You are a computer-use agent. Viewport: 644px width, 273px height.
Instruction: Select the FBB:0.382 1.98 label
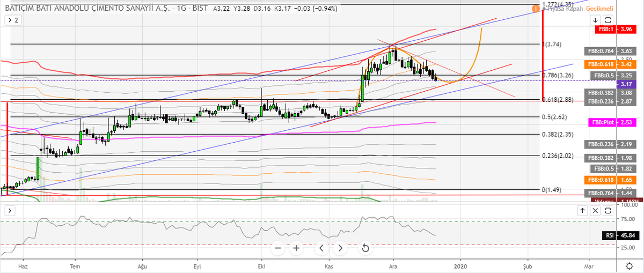(x=611, y=158)
